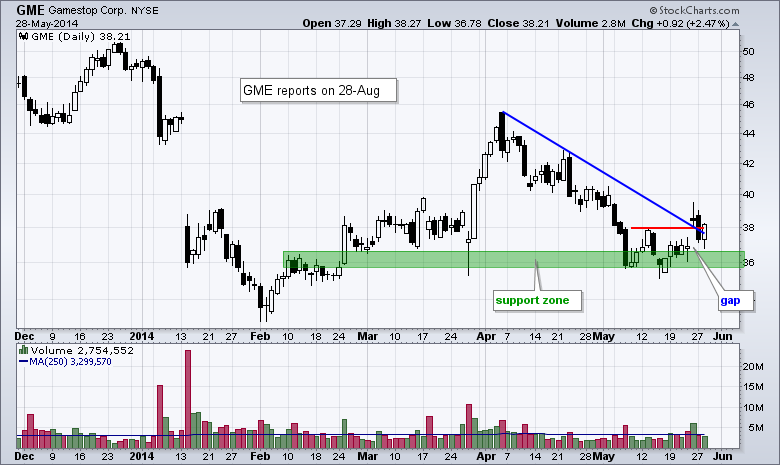Click the candlestick icon beside GME (Daily)
Viewport: 780px width, 465px height.
(23, 36)
